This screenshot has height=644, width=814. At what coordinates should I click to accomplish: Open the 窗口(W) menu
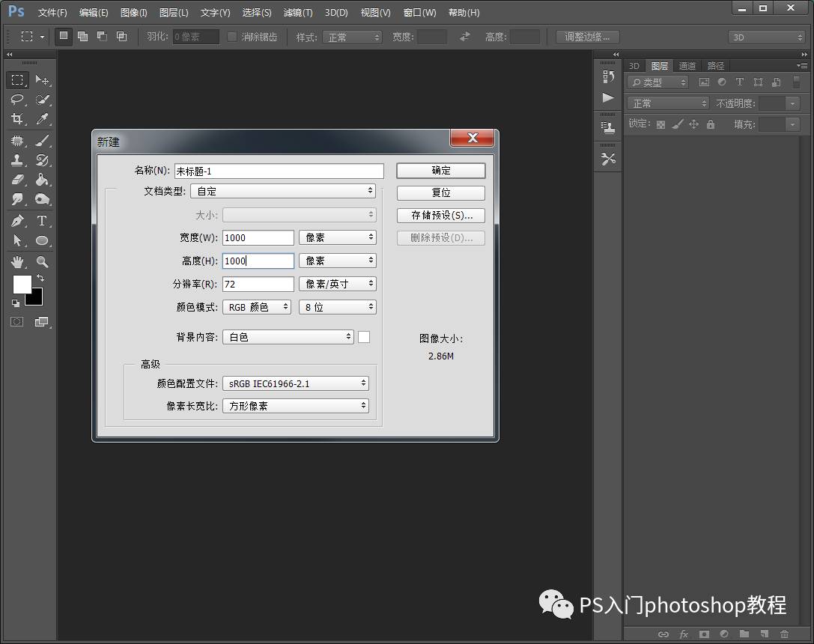coord(419,13)
